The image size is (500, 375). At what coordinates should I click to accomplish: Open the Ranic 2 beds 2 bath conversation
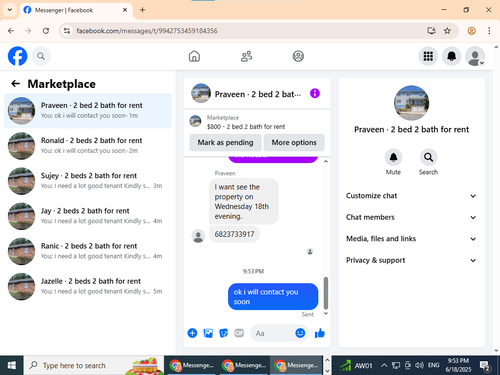pos(88,251)
